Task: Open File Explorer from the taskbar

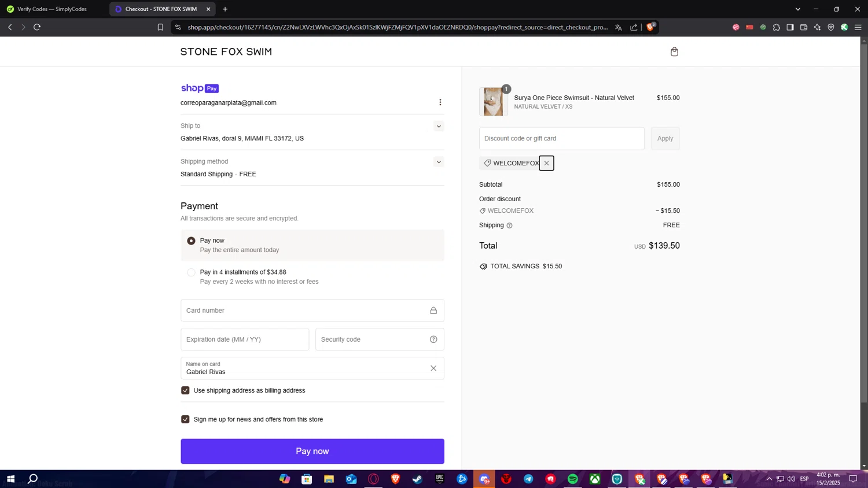Action: 329,479
